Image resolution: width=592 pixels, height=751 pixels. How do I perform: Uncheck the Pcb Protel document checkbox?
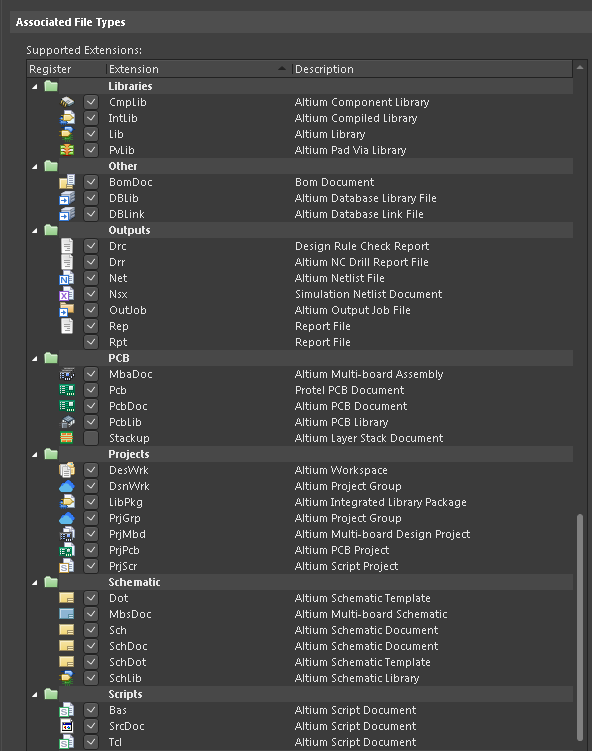(91, 390)
